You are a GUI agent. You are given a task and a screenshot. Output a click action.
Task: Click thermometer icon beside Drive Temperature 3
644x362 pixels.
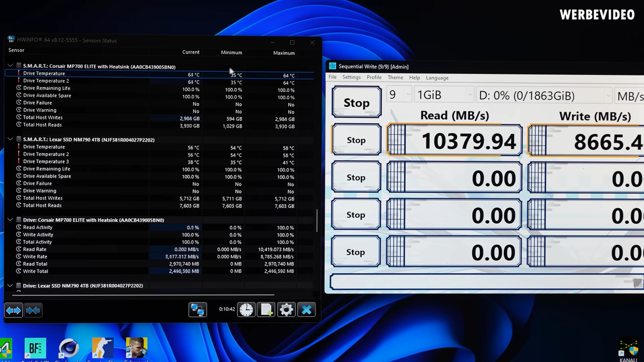tap(19, 161)
